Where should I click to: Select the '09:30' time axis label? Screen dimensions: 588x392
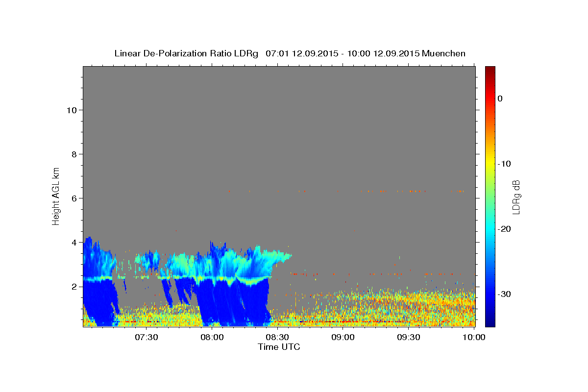point(408,337)
